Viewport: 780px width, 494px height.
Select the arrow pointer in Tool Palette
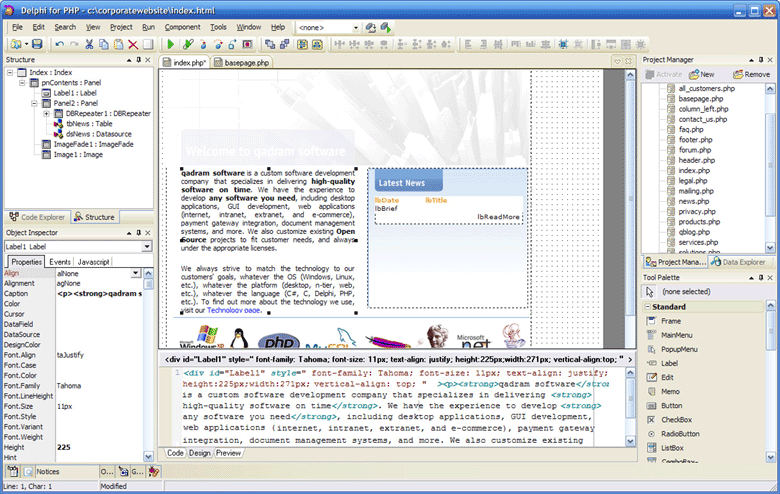pos(649,292)
